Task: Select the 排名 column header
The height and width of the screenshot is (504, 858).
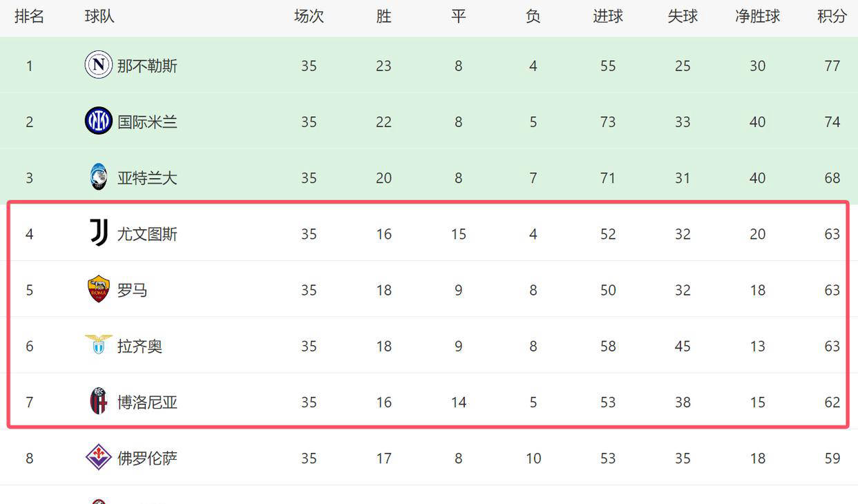Action: point(29,17)
